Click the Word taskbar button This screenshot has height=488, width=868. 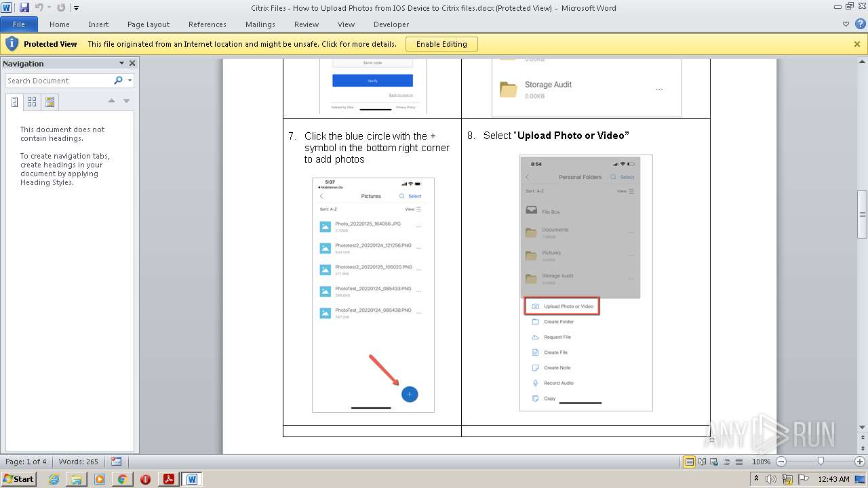point(192,479)
